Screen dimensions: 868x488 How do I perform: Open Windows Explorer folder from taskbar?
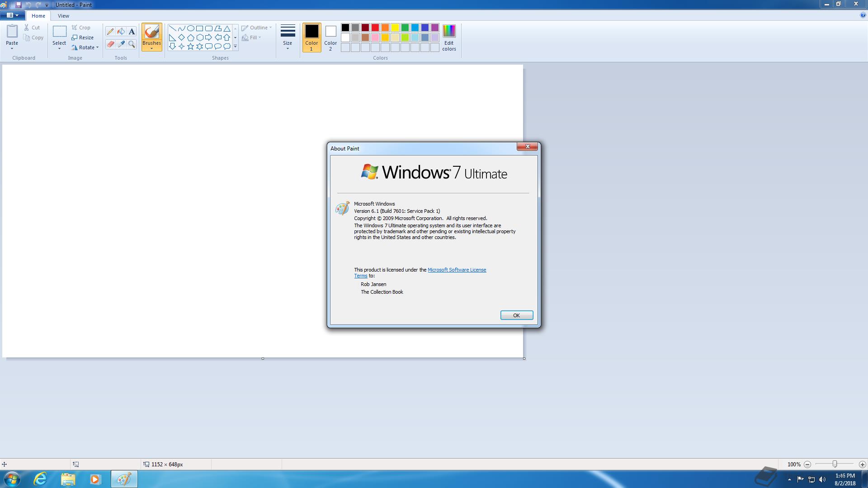click(68, 479)
